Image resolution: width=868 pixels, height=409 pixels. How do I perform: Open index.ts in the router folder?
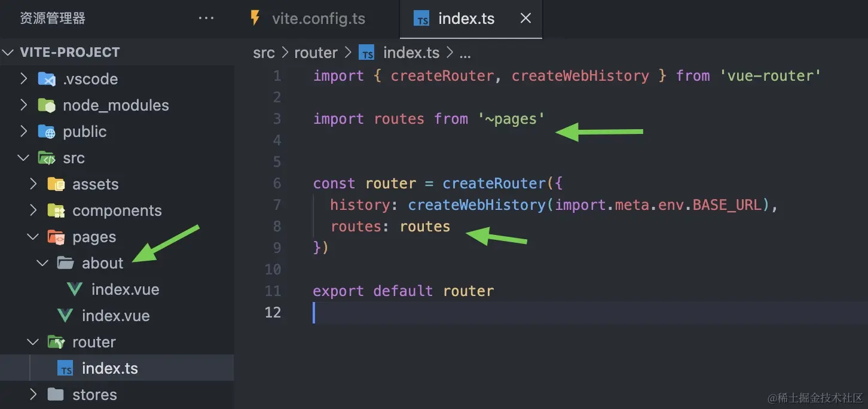110,368
